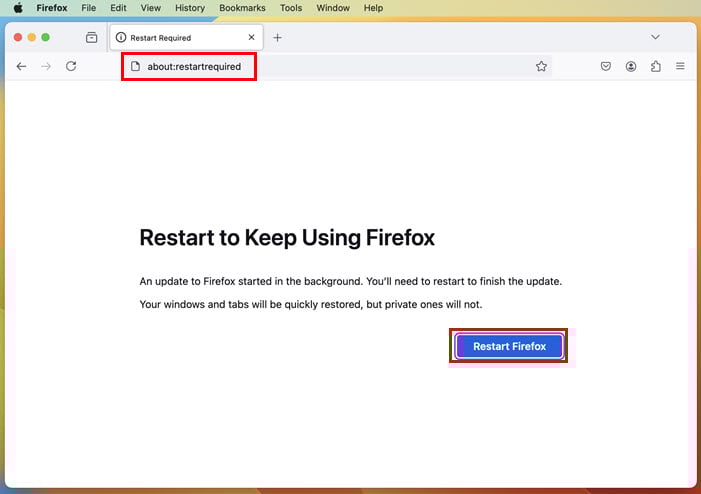The width and height of the screenshot is (701, 494).
Task: Open the View menu
Action: point(151,8)
